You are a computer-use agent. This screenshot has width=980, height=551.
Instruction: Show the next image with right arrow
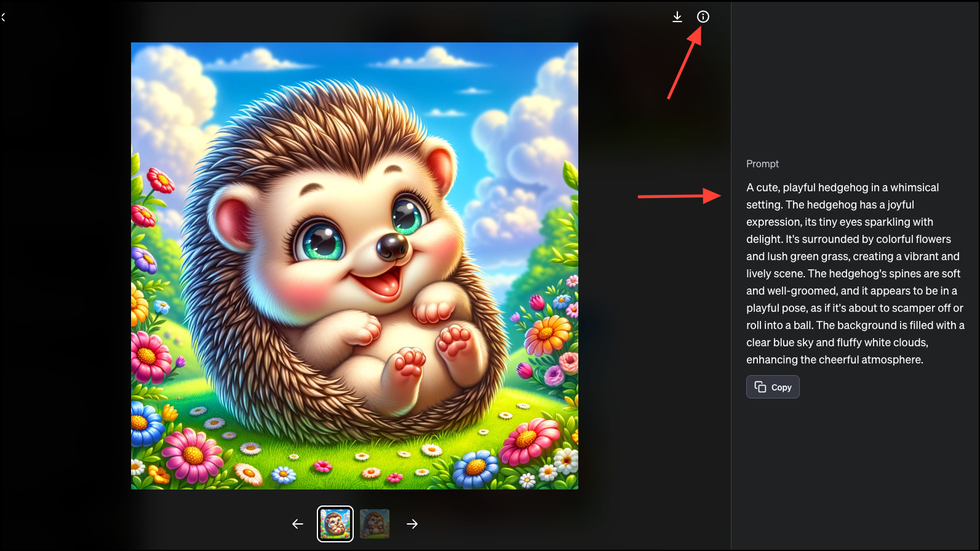(x=412, y=524)
